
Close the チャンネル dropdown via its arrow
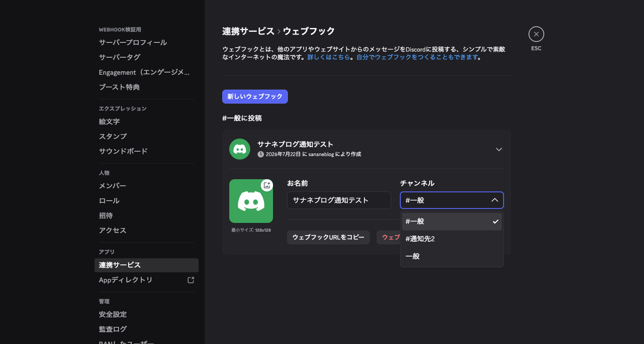(x=495, y=200)
